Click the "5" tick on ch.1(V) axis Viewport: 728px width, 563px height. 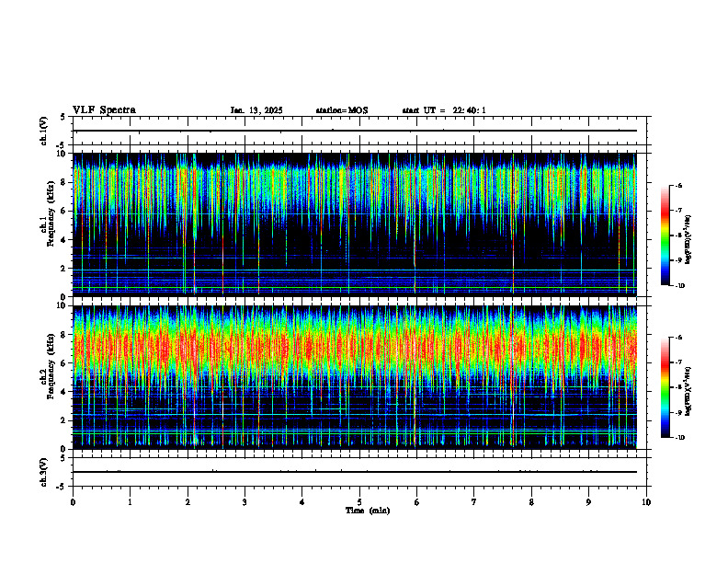63,117
